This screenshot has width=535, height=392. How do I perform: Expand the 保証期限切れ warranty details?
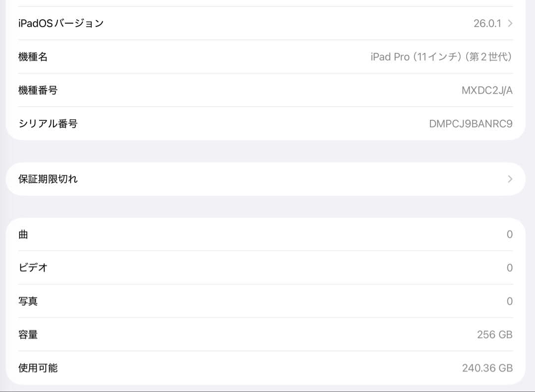267,179
